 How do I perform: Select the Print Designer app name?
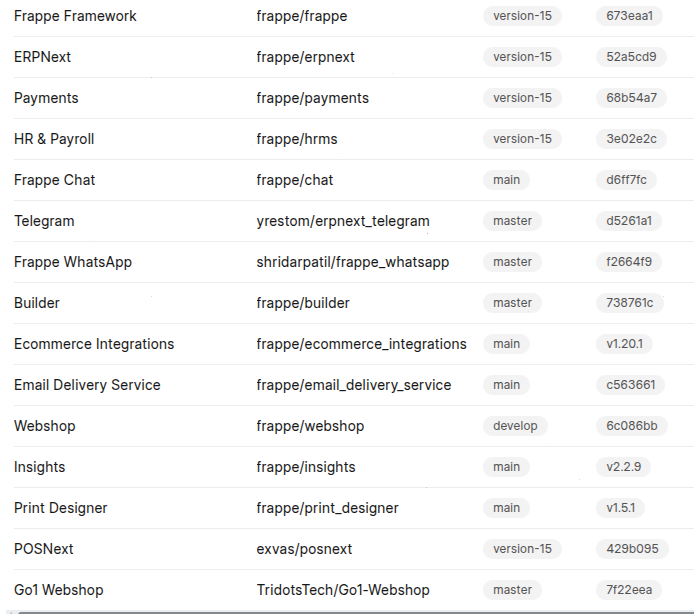tap(61, 508)
